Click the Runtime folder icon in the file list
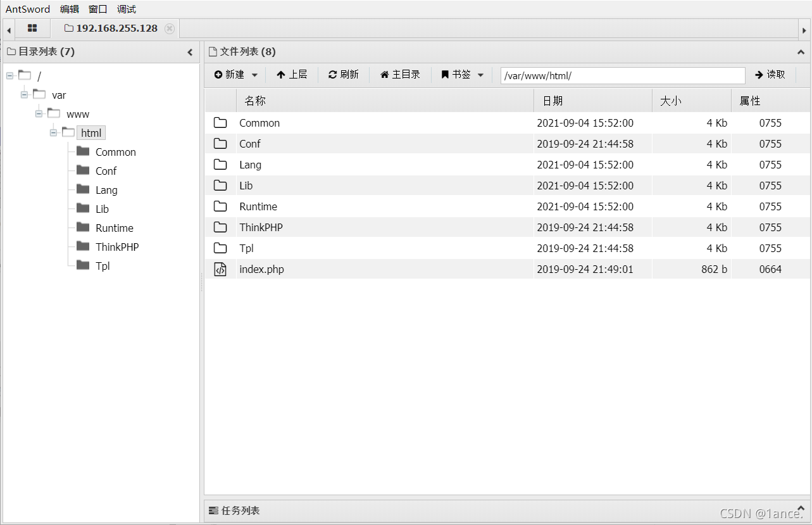Image resolution: width=812 pixels, height=525 pixels. click(x=220, y=206)
